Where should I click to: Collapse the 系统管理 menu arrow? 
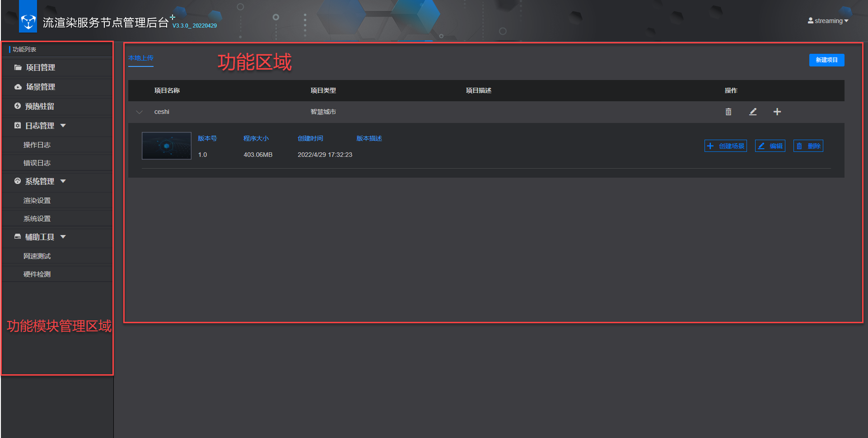pyautogui.click(x=63, y=181)
